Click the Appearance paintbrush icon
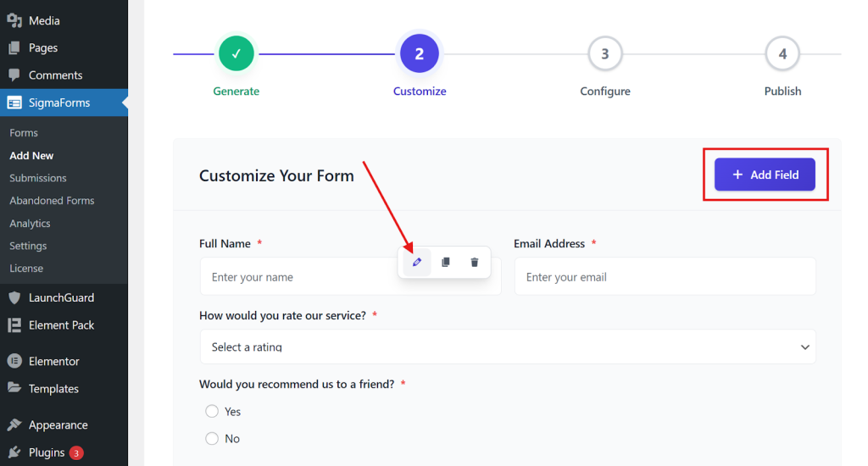 click(x=14, y=424)
